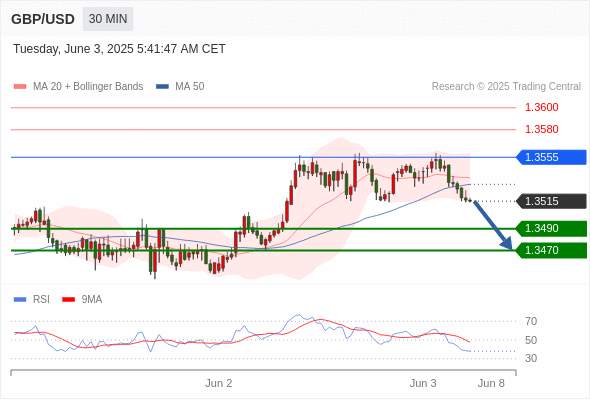This screenshot has width=590, height=400.
Task: Click the RSI legend label
Action: [x=41, y=300]
